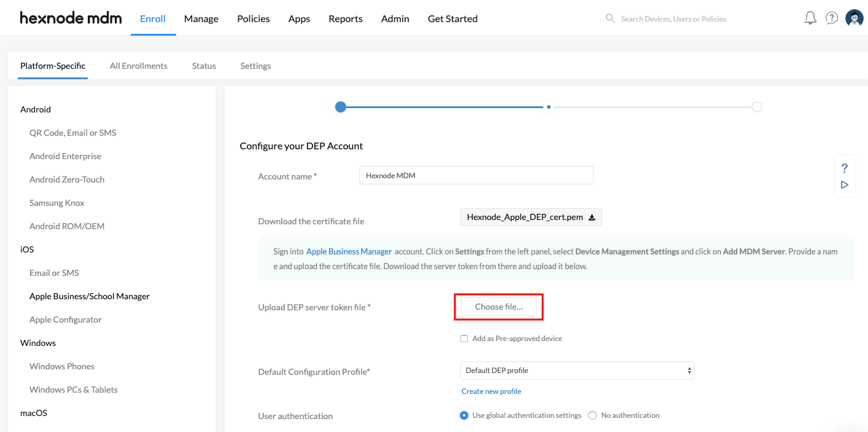This screenshot has height=432, width=868.
Task: Select iOS Email or SMS
Action: coord(54,273)
